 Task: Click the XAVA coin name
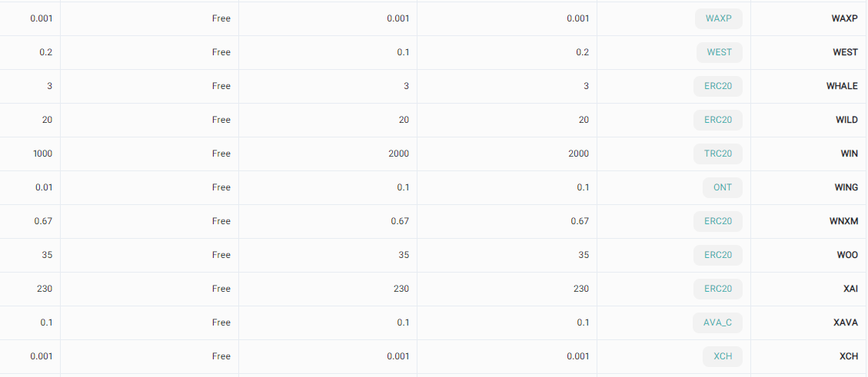(846, 322)
